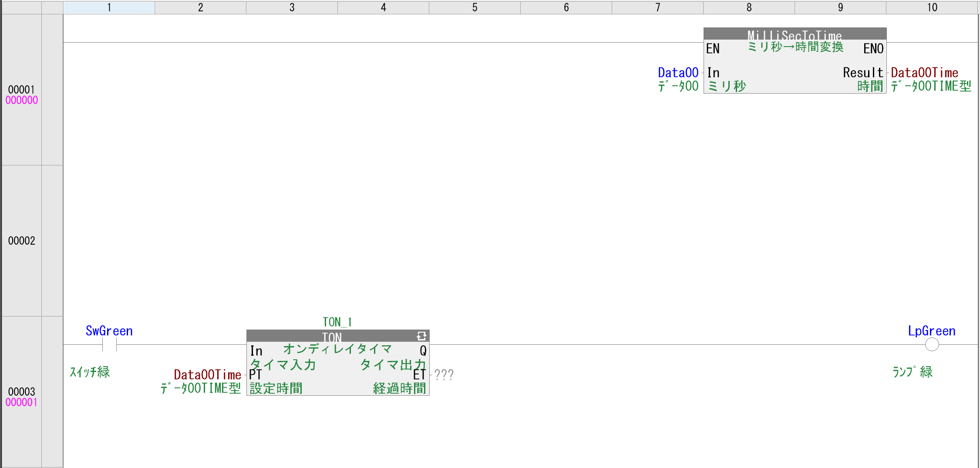Select the SwGreen normally-open contact
980x468 pixels.
109,344
